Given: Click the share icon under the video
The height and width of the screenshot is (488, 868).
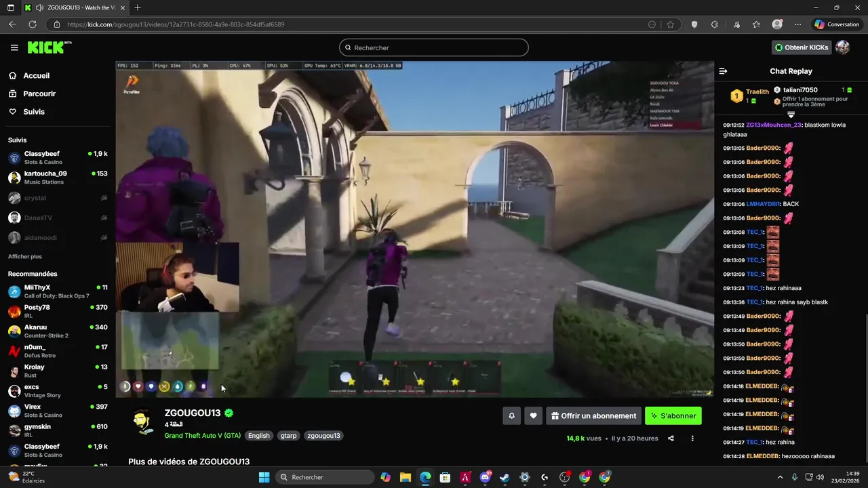Looking at the screenshot, I should (671, 439).
